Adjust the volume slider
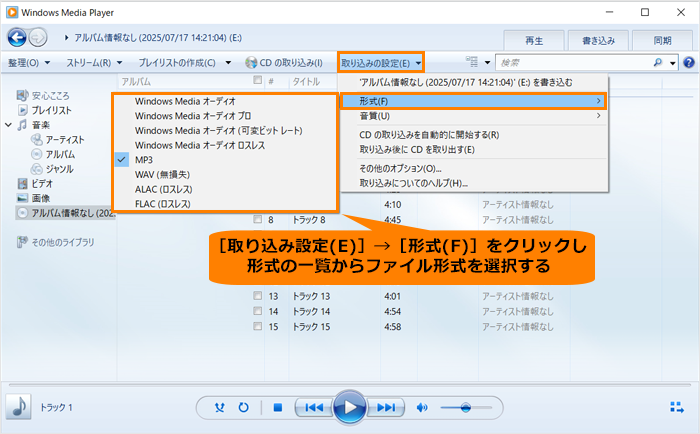The image size is (700, 434). coord(466,407)
